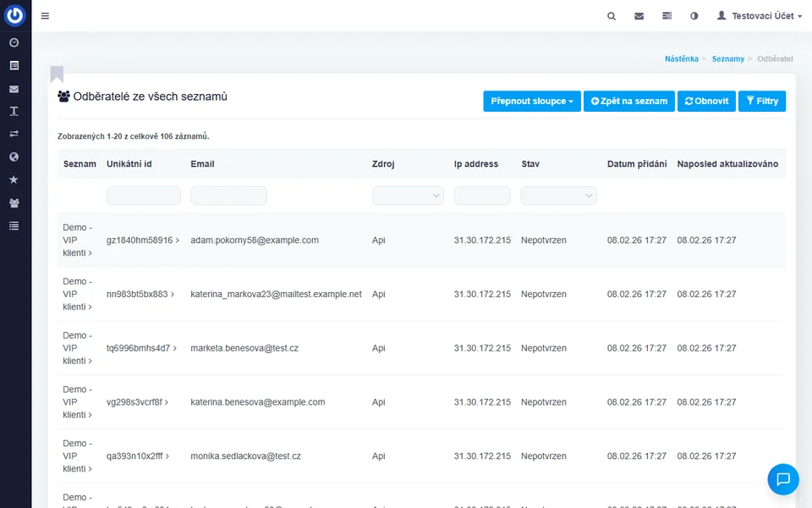The width and height of the screenshot is (812, 508).
Task: Open the templates 'T' icon in sidebar
Action: click(14, 111)
